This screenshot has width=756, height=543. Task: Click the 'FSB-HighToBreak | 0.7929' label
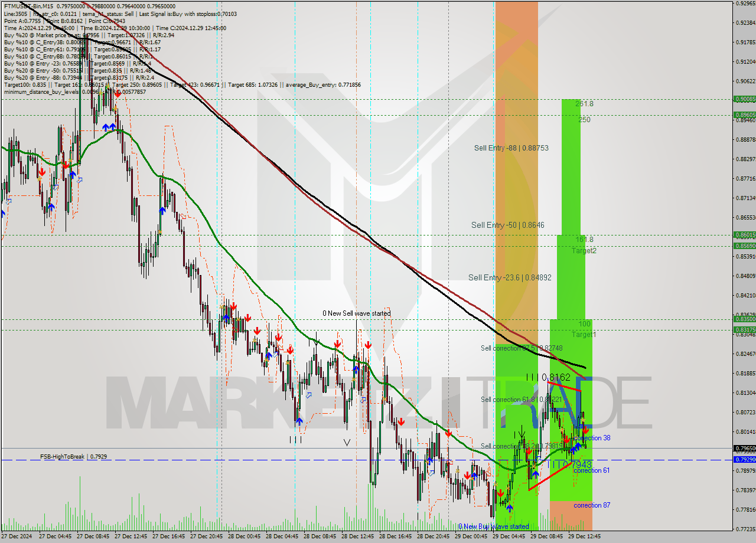pos(74,457)
